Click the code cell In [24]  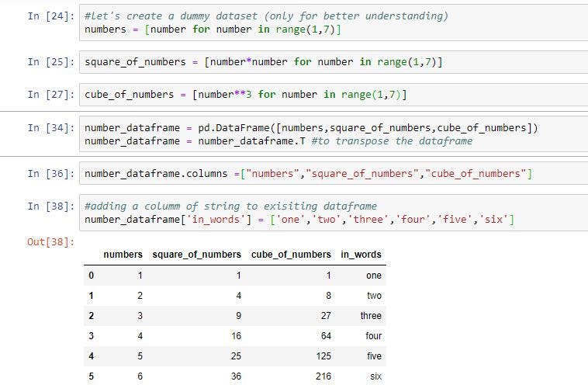(x=334, y=23)
